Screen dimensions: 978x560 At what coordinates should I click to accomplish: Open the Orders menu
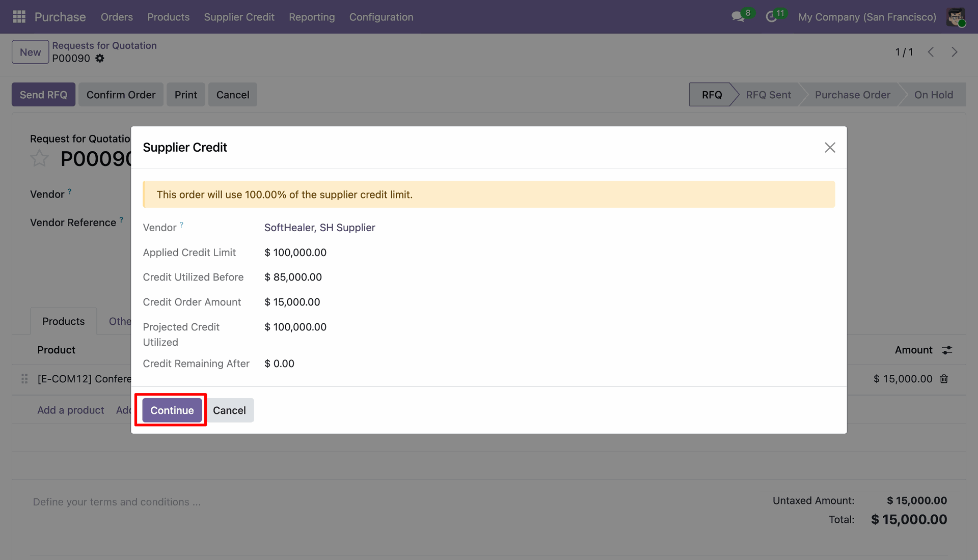point(117,17)
